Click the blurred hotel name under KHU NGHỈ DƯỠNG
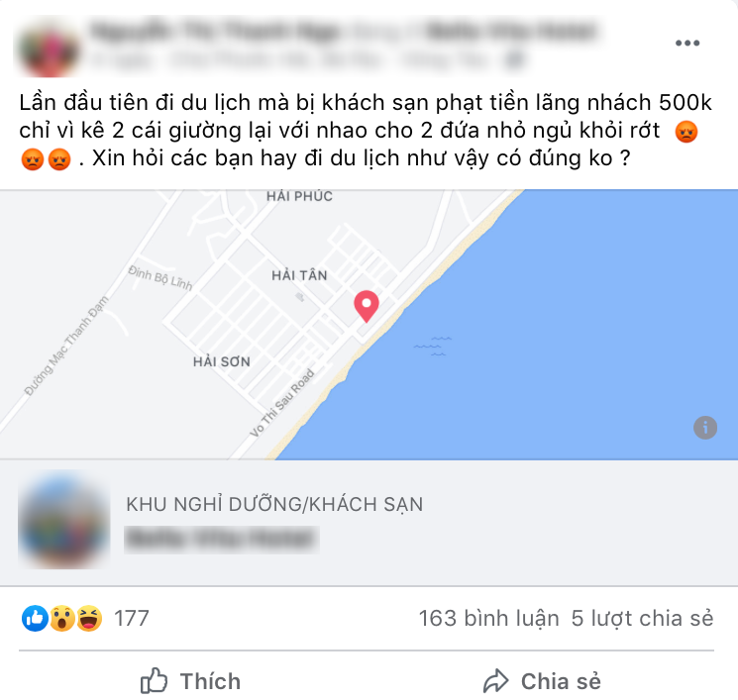Image resolution: width=738 pixels, height=700 pixels. click(x=222, y=540)
